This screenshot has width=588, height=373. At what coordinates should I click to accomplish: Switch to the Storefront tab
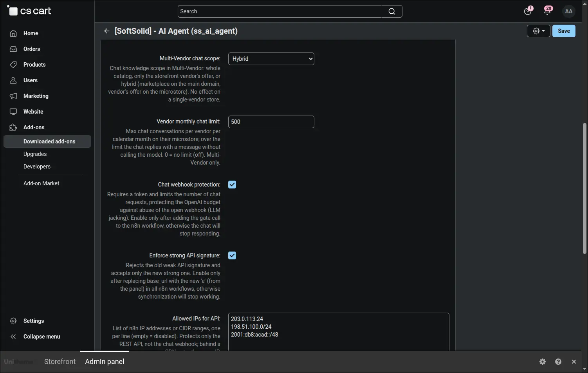pos(60,362)
